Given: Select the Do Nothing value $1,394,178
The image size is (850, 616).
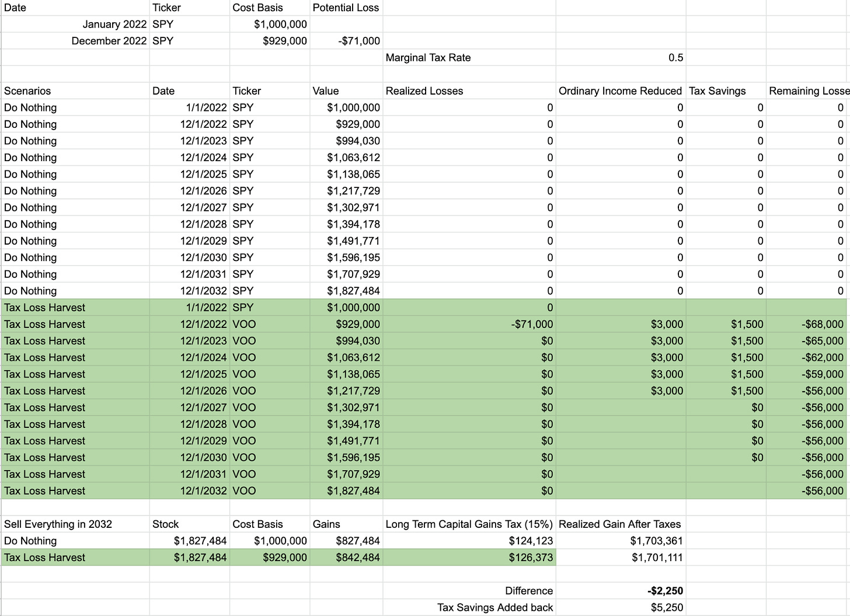Looking at the screenshot, I should (x=347, y=224).
